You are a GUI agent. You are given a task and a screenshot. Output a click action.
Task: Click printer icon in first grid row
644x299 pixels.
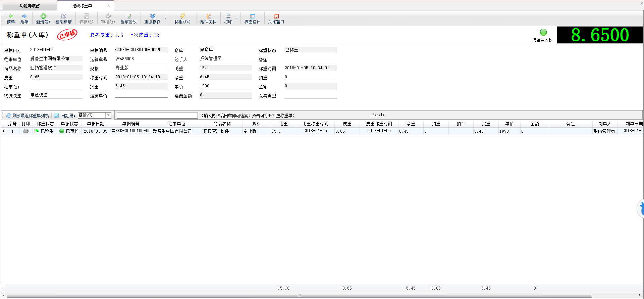pos(26,131)
